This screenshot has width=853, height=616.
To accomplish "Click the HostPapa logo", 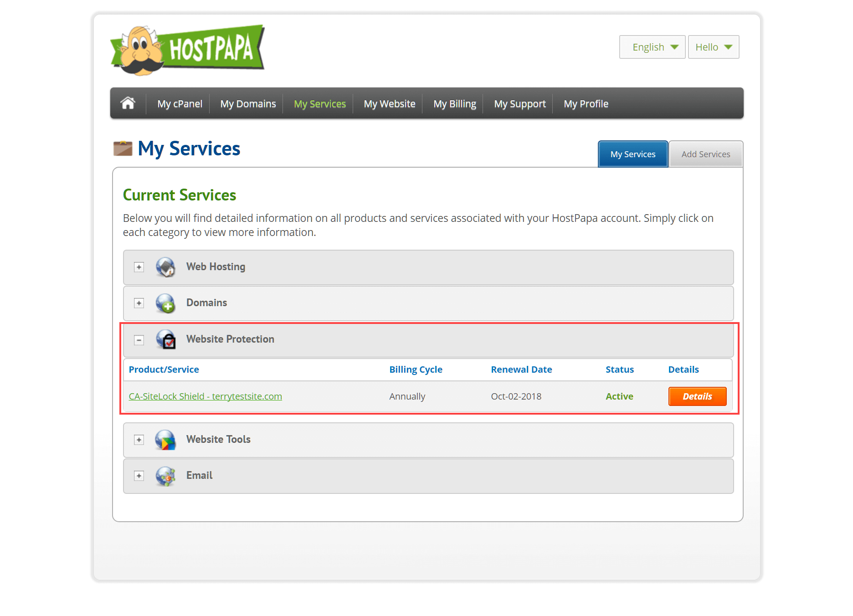I will pos(187,50).
